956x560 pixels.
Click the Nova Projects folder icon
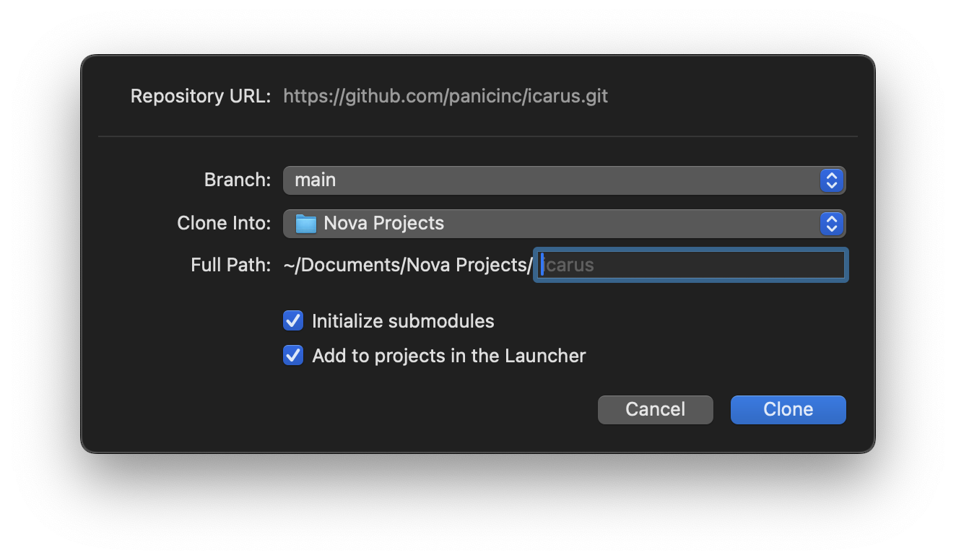306,224
